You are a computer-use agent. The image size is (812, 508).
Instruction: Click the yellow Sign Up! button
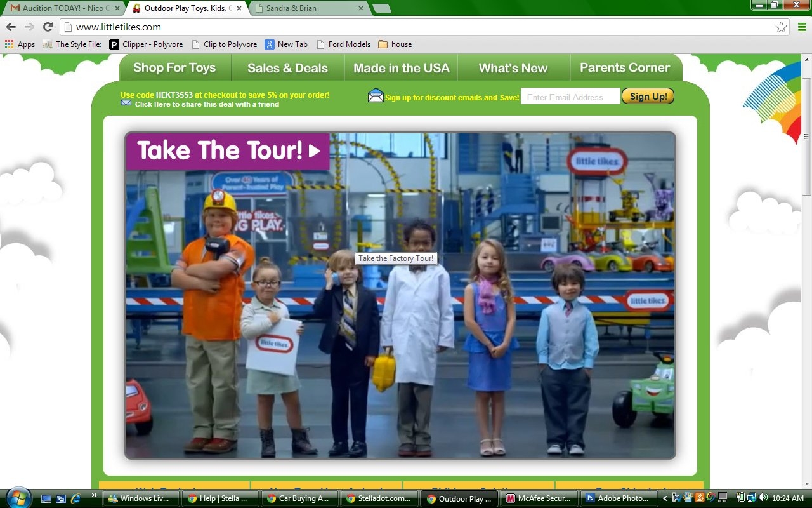pyautogui.click(x=648, y=96)
